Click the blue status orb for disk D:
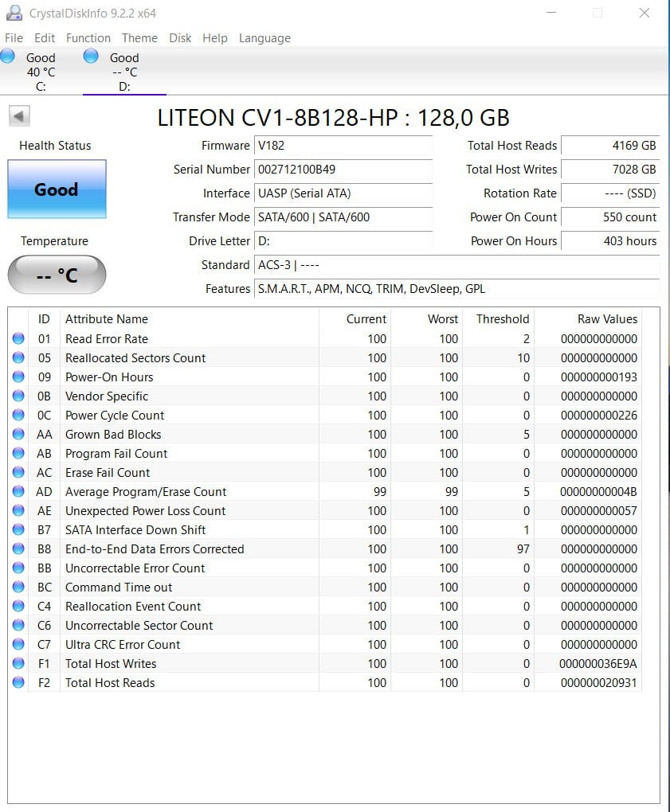 91,56
